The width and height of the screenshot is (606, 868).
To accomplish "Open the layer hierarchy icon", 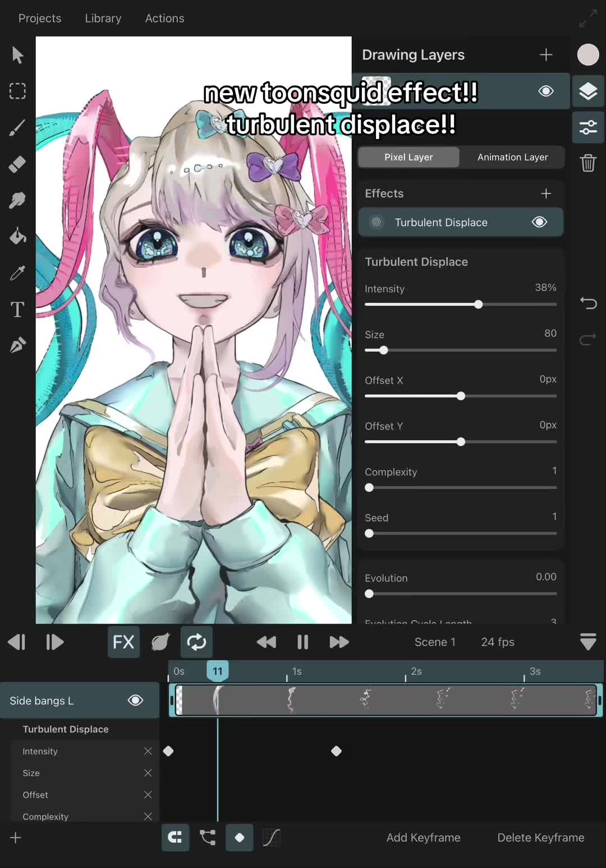I will click(x=208, y=838).
